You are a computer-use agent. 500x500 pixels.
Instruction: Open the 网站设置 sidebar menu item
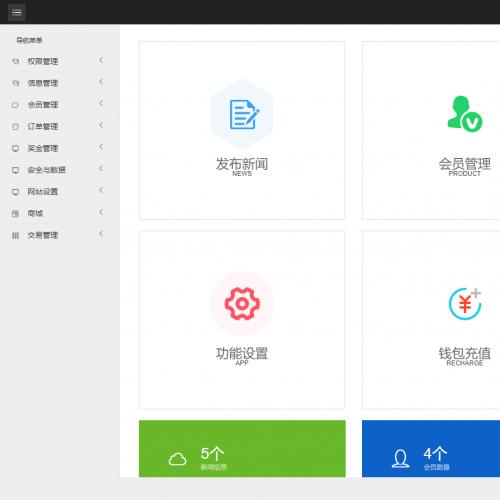click(x=60, y=192)
